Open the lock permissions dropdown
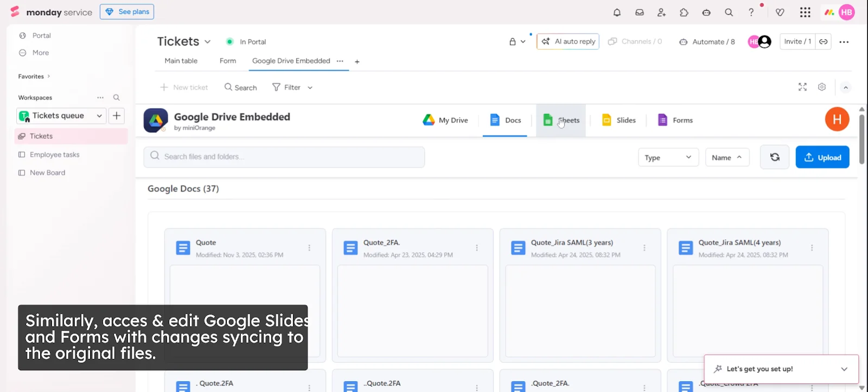The width and height of the screenshot is (868, 392). click(x=518, y=42)
